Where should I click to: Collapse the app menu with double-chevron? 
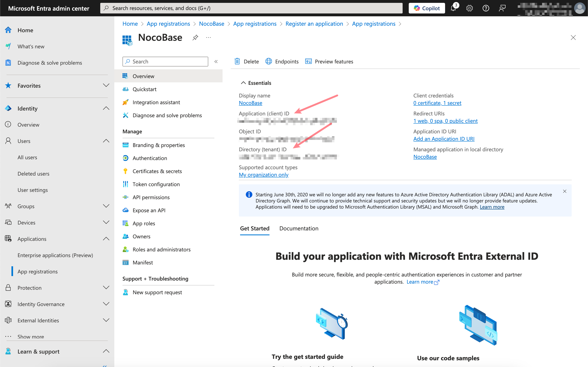coord(216,62)
